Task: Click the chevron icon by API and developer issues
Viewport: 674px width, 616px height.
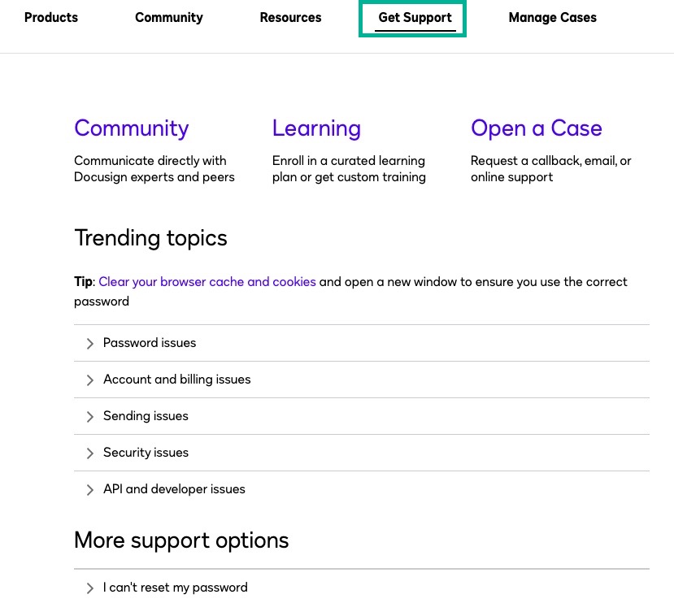Action: click(89, 490)
